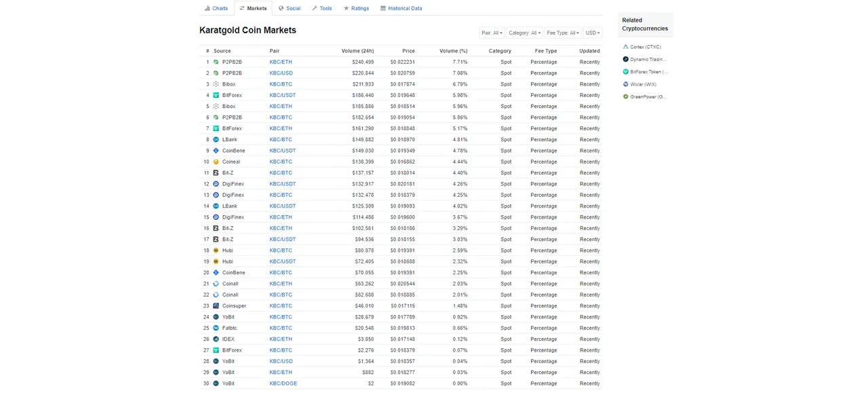Click the LBank icon in row 14
The width and height of the screenshot is (868, 393).
[x=216, y=206]
